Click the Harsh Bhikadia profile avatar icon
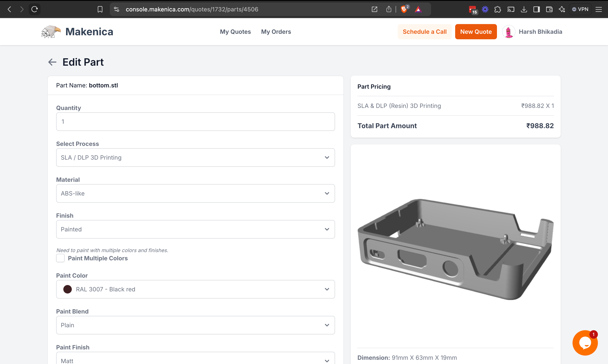The image size is (608, 364). click(x=509, y=32)
